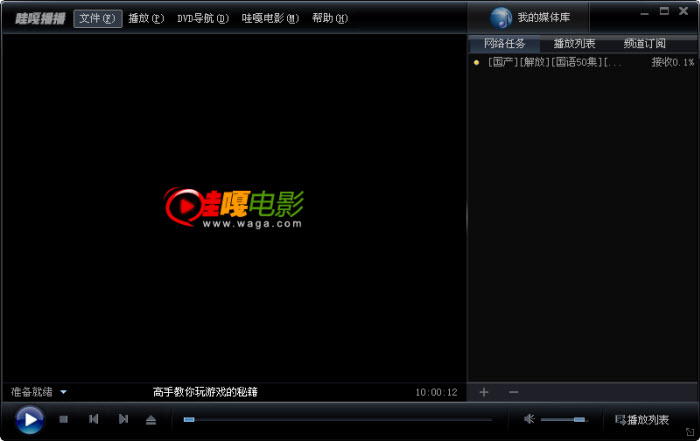Stop playback with the square button
The height and width of the screenshot is (441, 700).
click(63, 419)
